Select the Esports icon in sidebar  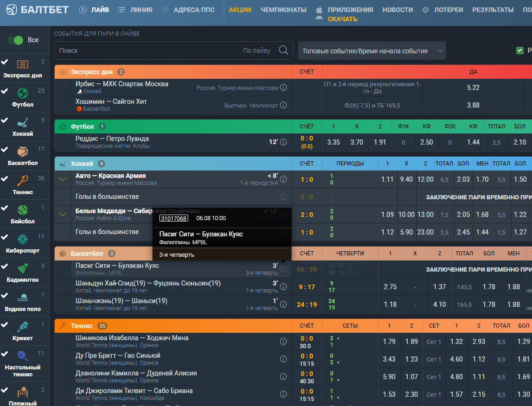point(23,239)
